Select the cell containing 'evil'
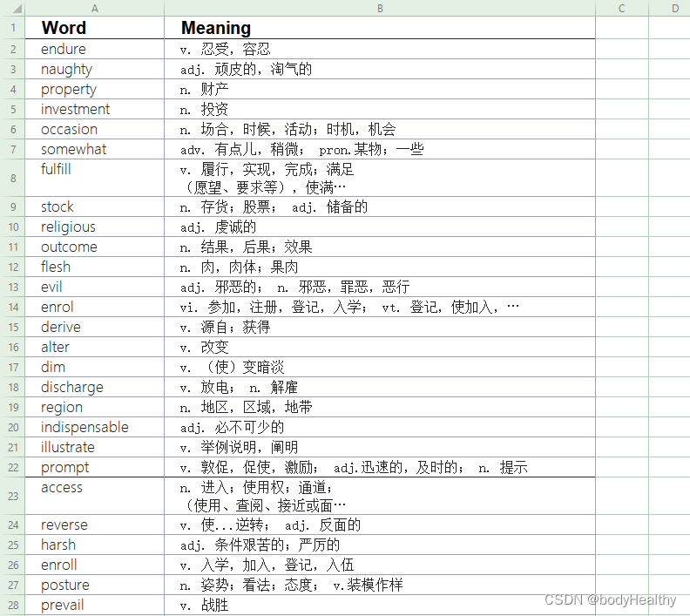Screen dimensions: 690x616 pos(95,287)
